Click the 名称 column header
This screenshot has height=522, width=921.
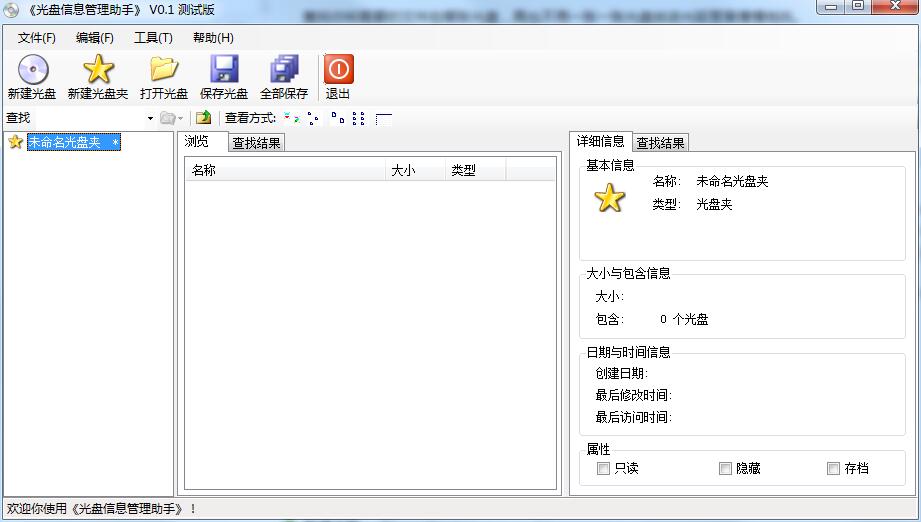coord(284,170)
